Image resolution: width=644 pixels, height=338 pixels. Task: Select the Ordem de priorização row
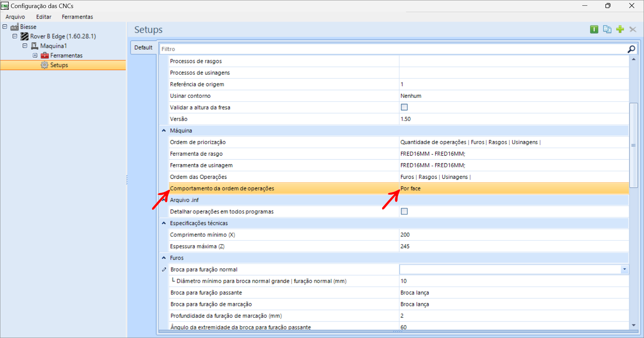coord(398,142)
